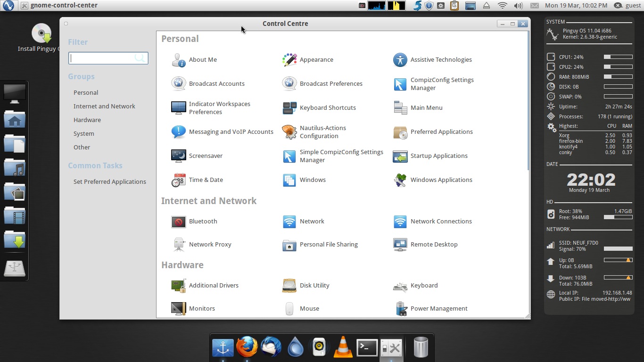
Task: Open the Pinguy main menu logo
Action: pyautogui.click(x=8, y=6)
